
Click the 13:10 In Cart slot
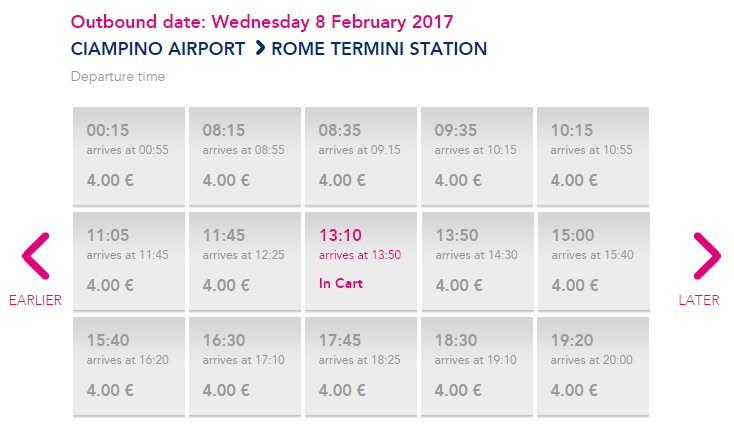pos(361,261)
